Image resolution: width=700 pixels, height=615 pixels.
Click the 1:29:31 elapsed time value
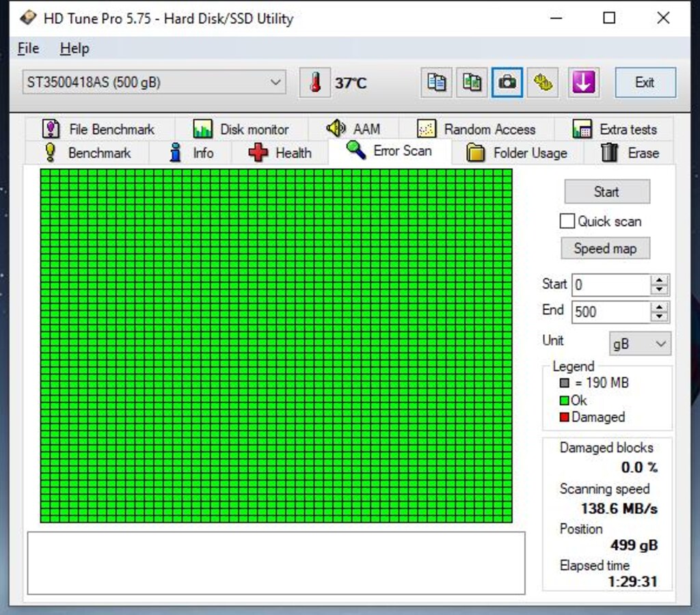tap(632, 582)
